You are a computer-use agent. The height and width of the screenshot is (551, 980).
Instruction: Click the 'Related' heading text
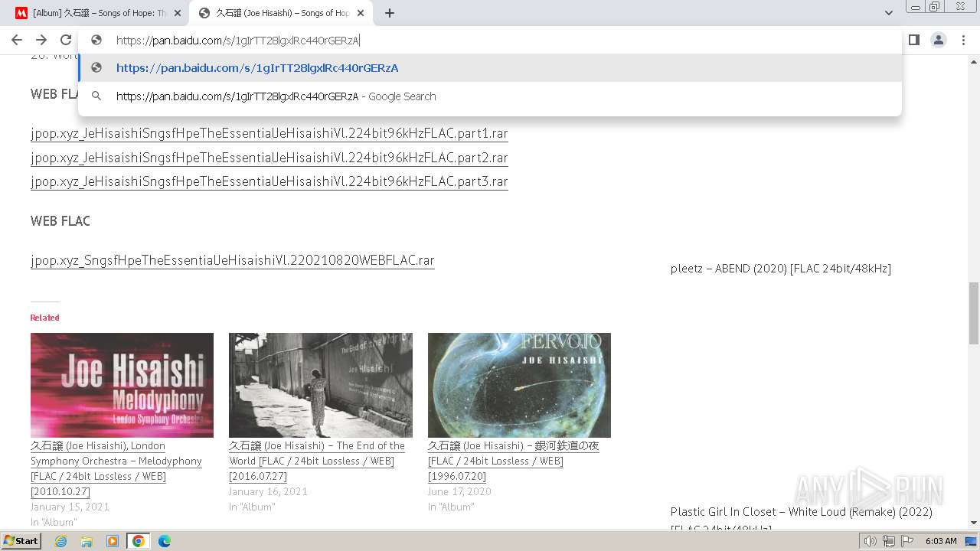44,318
